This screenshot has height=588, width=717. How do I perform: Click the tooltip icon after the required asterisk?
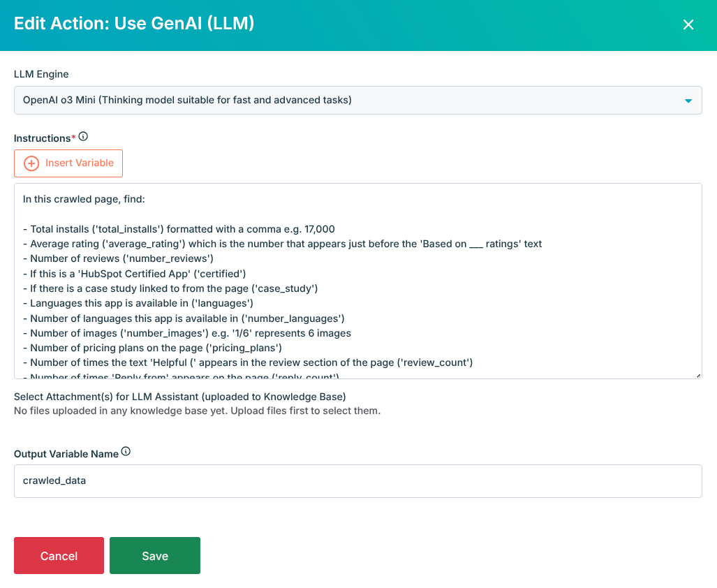83,136
